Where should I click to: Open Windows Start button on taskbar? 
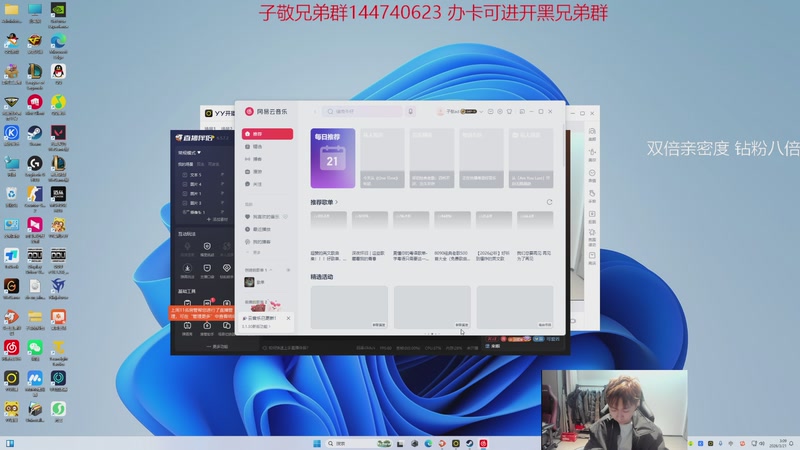(x=316, y=443)
